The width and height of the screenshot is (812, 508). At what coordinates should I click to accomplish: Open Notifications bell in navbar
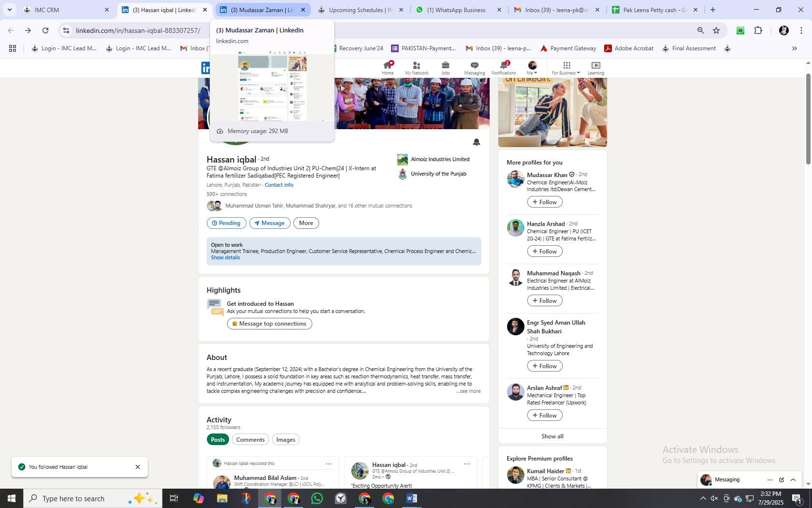(504, 68)
